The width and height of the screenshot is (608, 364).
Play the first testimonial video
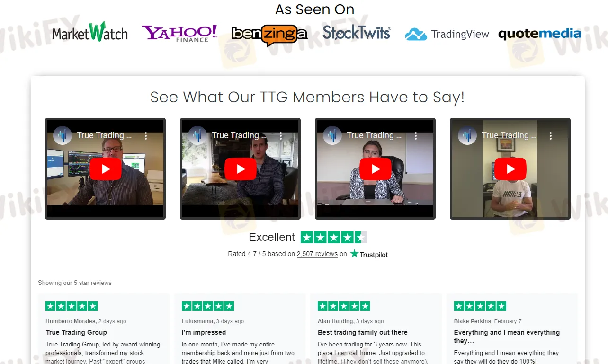point(105,169)
